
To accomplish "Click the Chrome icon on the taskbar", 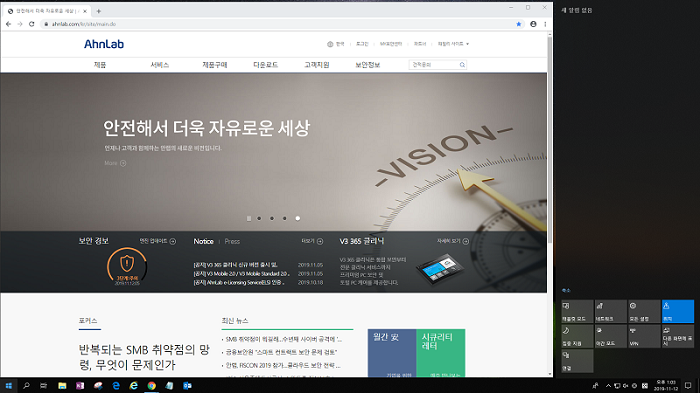I will (151, 385).
